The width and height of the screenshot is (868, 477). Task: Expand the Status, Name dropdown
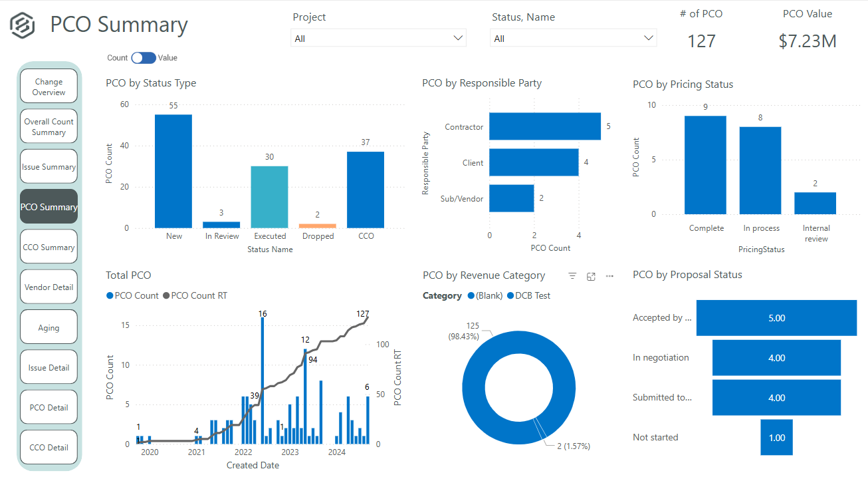(574, 39)
